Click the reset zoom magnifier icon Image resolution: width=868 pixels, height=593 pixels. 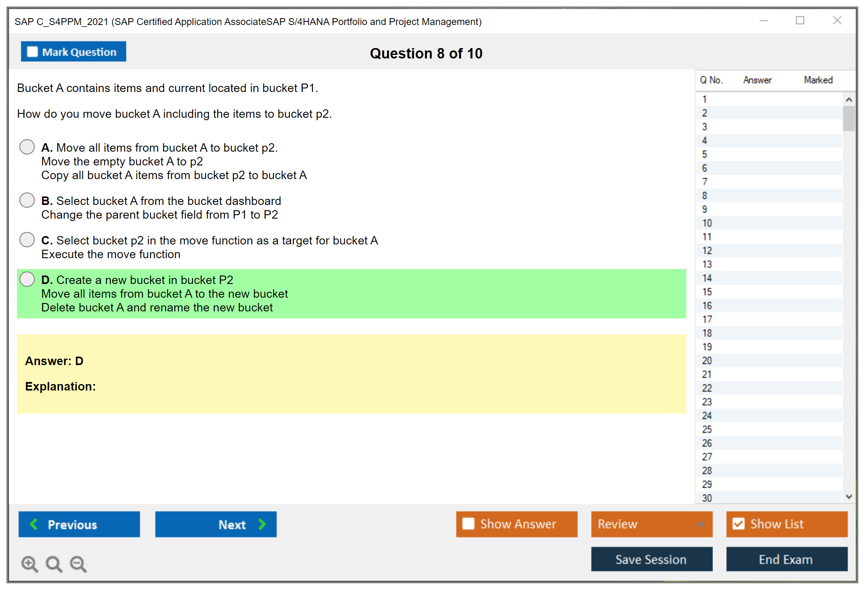[x=54, y=564]
